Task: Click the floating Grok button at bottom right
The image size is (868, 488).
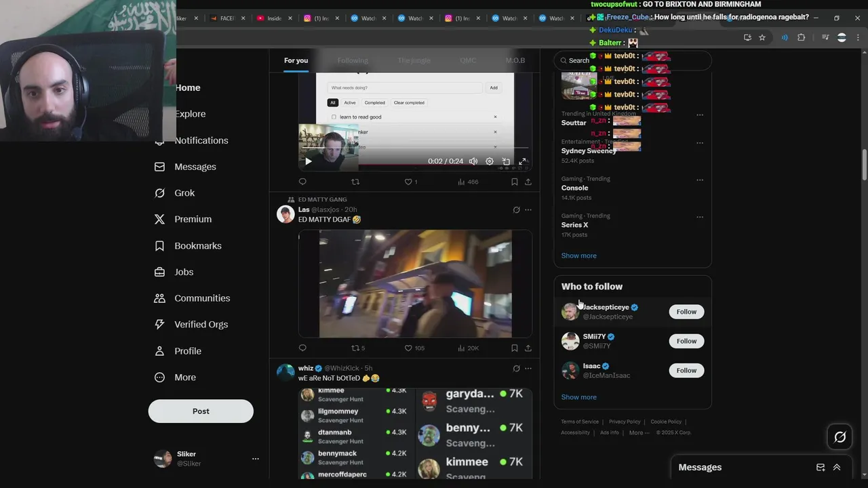Action: [x=840, y=437]
